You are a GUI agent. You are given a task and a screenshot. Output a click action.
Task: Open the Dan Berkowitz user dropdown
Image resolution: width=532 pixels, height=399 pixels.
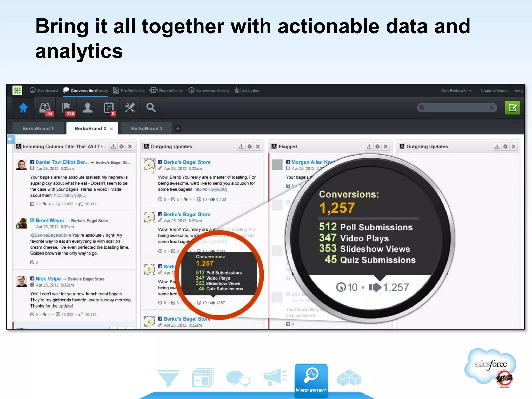(456, 91)
